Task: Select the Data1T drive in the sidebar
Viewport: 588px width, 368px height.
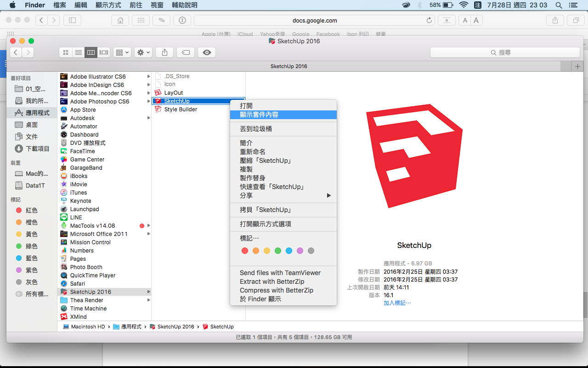Action: (32, 185)
